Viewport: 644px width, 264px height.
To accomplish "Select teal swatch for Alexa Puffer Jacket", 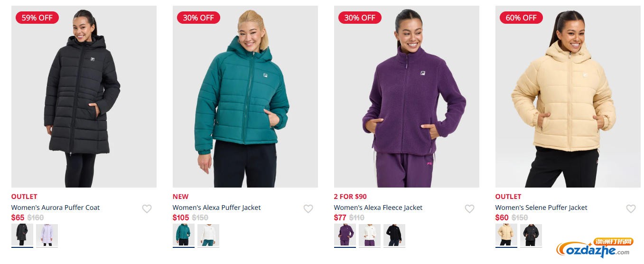I will pos(184,235).
